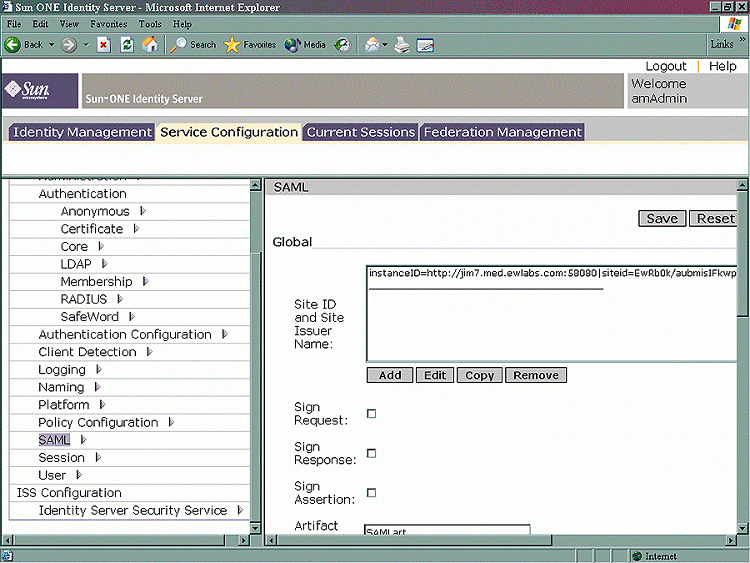Click the Refresh page icon
Viewport: 750px width, 563px height.
(127, 45)
